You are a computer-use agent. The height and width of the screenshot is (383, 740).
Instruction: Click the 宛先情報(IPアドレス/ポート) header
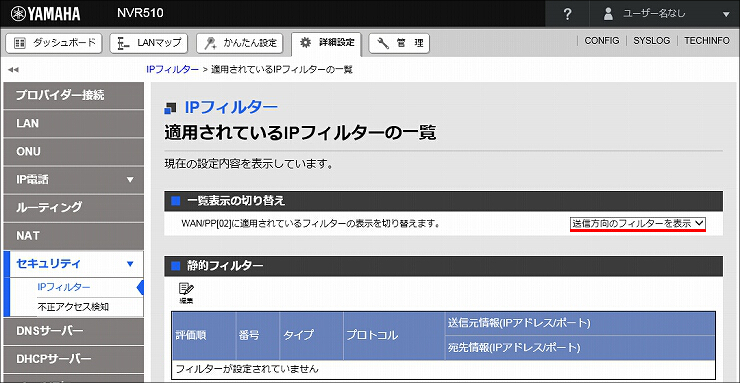580,348
